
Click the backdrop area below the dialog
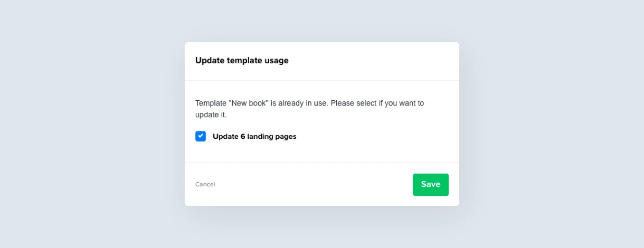pyautogui.click(x=322, y=227)
